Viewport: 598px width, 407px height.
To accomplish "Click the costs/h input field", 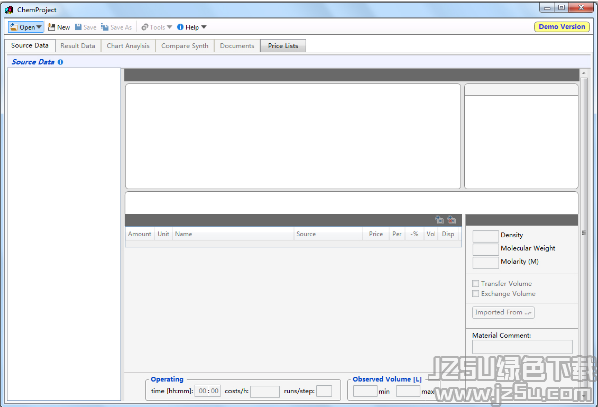I will click(x=265, y=391).
